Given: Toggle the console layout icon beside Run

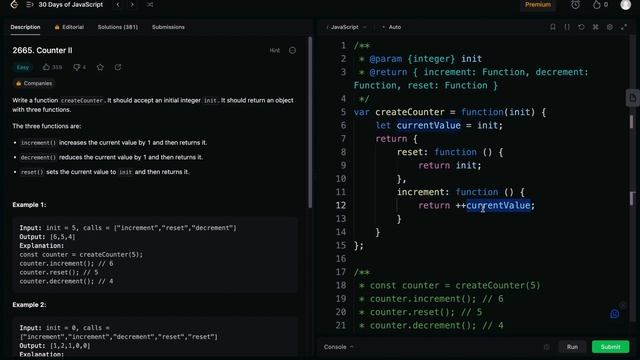Looking at the screenshot, I should click(x=547, y=347).
